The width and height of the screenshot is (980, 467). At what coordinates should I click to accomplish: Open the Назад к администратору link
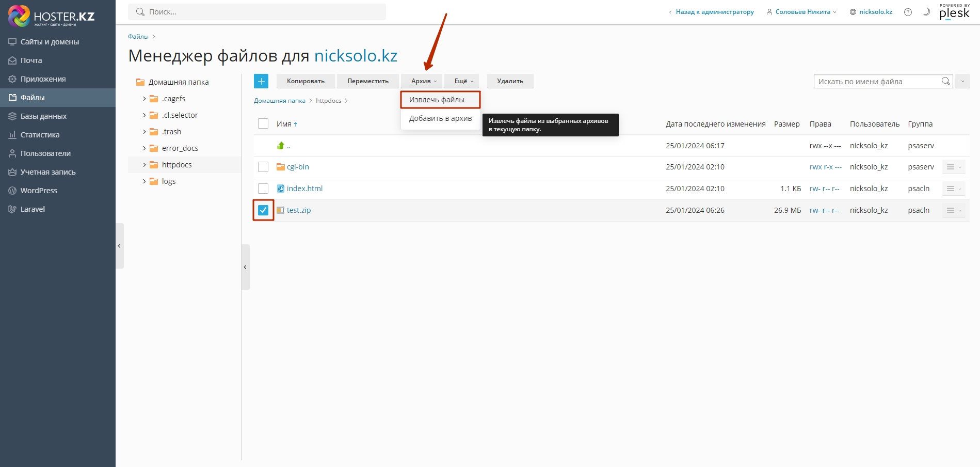(714, 12)
